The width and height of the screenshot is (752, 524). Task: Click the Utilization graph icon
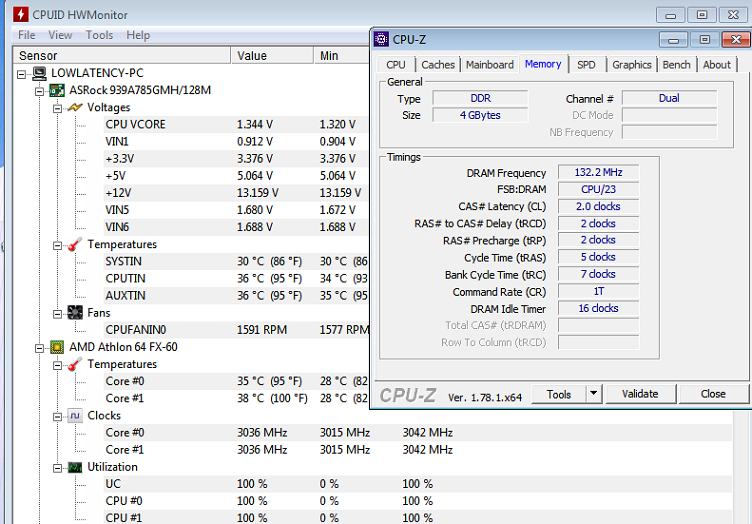coord(75,467)
